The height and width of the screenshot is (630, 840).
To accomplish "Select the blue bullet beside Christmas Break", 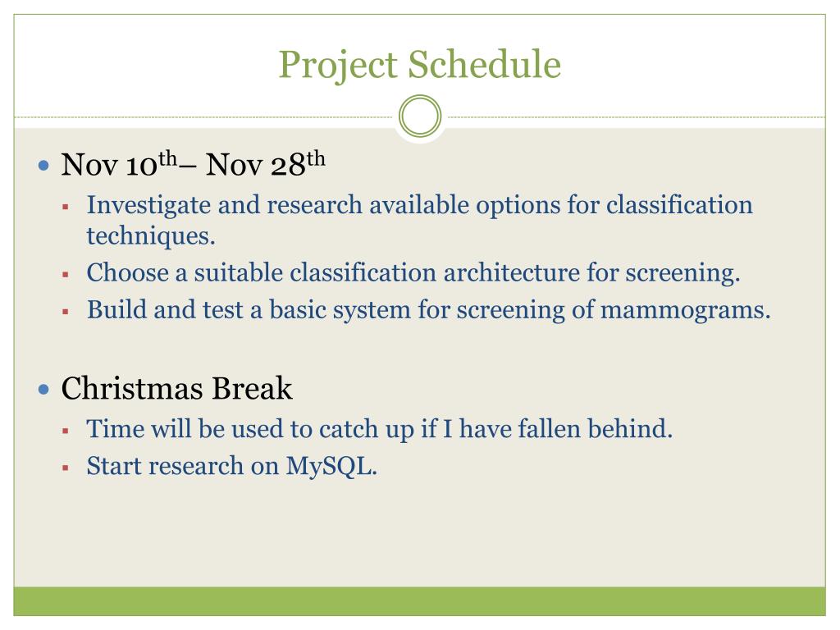I will [x=44, y=390].
